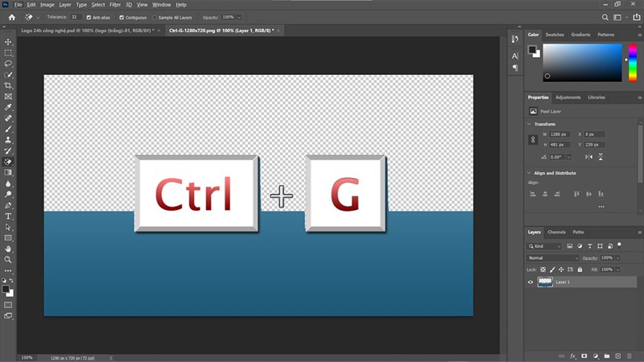Open rotation angle dropdown
The width and height of the screenshot is (644, 362).
tap(569, 157)
